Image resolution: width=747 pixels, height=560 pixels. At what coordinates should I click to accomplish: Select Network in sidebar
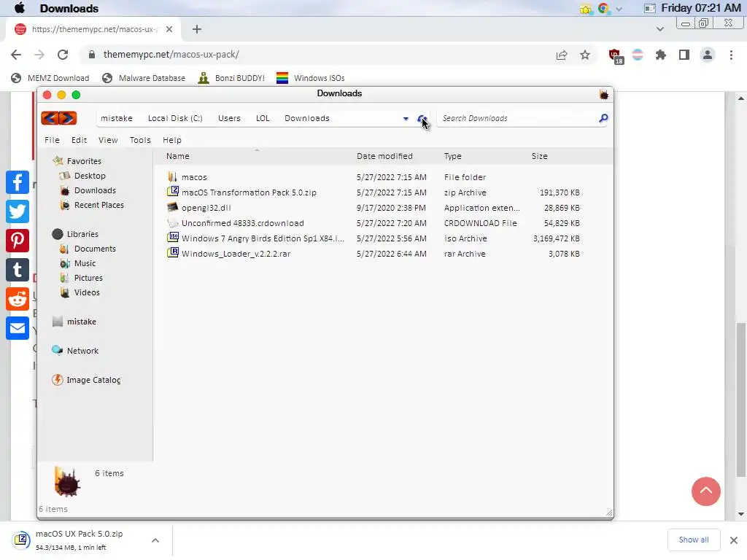82,351
